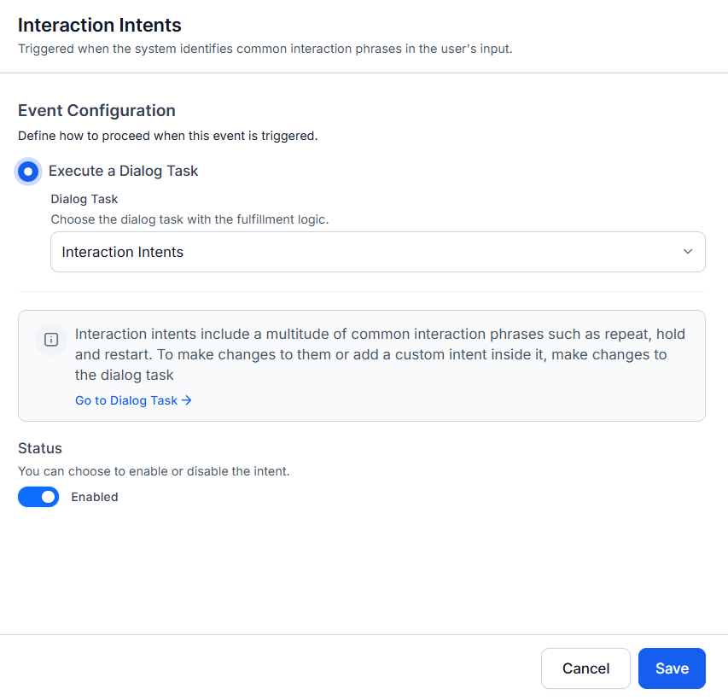Click the Enabled label beside the switch
Screen dimensions: 728x700
pyautogui.click(x=95, y=497)
